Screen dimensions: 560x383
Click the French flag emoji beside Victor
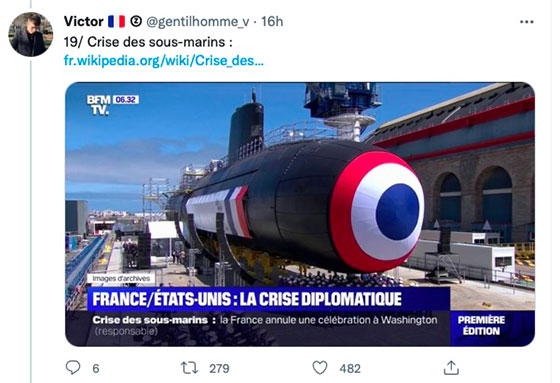[x=117, y=21]
